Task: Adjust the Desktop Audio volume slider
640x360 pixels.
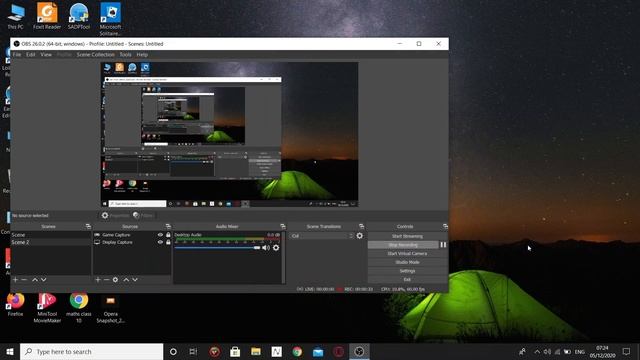Action: pyautogui.click(x=217, y=247)
